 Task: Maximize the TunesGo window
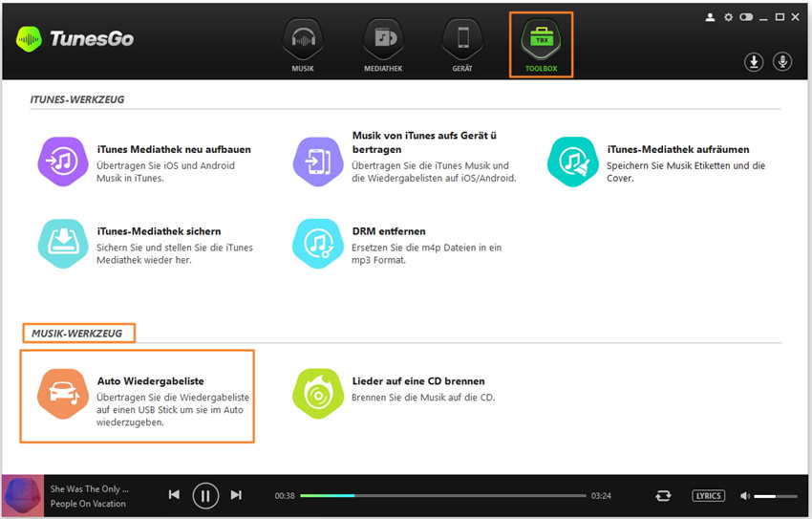[x=780, y=17]
